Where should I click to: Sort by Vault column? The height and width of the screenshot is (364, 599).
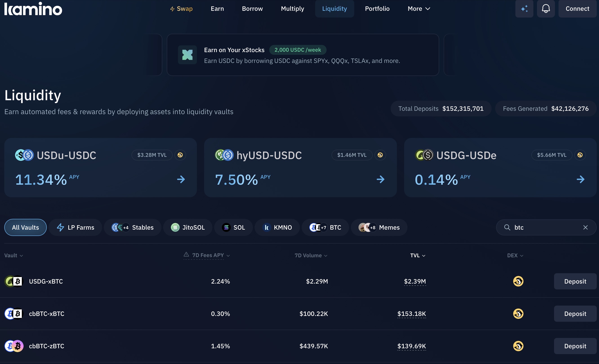pyautogui.click(x=14, y=255)
